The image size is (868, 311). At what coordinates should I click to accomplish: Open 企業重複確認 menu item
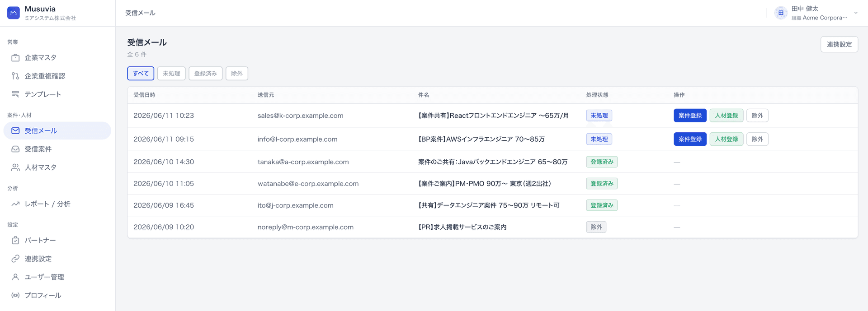point(57,76)
